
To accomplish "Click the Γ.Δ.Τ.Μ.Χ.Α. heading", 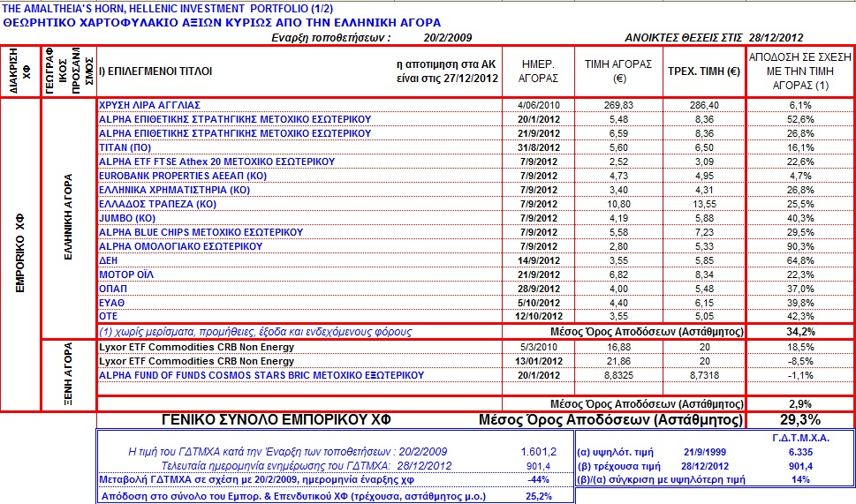I will pyautogui.click(x=801, y=438).
